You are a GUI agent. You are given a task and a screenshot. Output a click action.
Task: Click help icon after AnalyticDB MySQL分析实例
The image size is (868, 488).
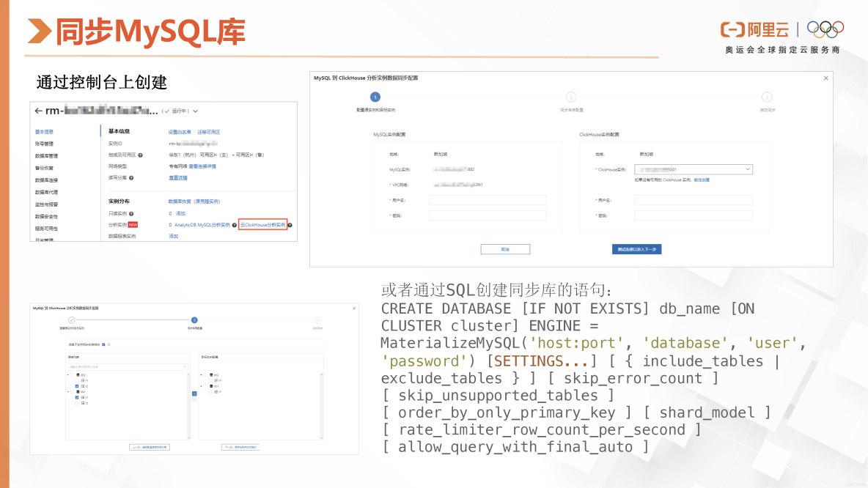tap(234, 225)
